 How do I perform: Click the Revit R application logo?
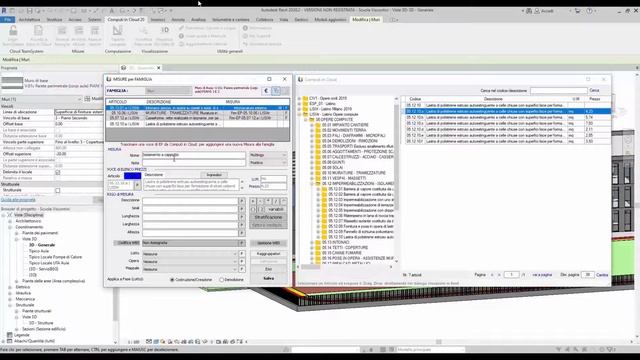coord(4,11)
